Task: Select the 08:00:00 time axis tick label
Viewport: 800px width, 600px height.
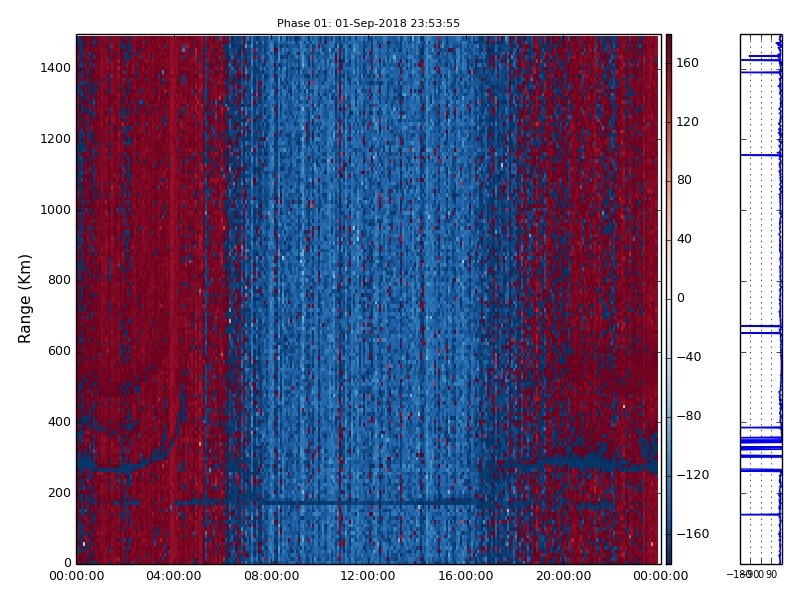Action: tap(271, 576)
